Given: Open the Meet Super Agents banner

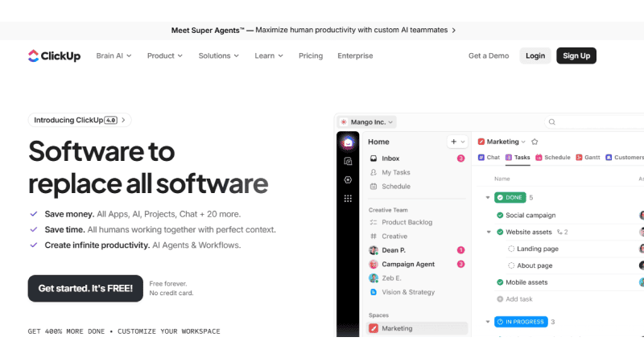Looking at the screenshot, I should pyautogui.click(x=313, y=31).
